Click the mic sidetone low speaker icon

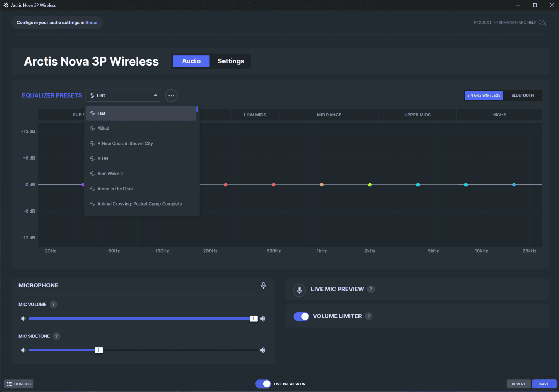click(x=23, y=350)
